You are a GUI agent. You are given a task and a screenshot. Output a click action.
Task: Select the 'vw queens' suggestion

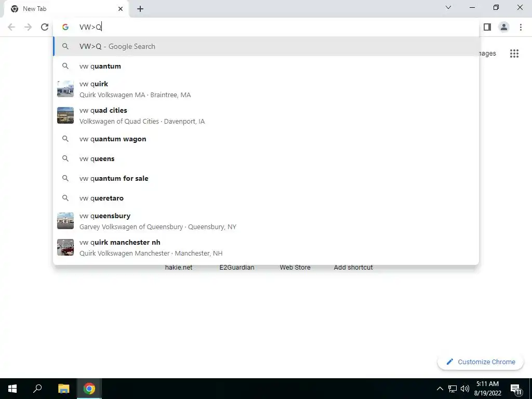(x=267, y=158)
